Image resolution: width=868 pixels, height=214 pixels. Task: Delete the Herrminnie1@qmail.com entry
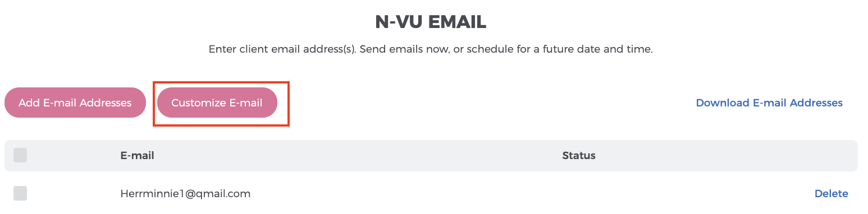click(831, 193)
